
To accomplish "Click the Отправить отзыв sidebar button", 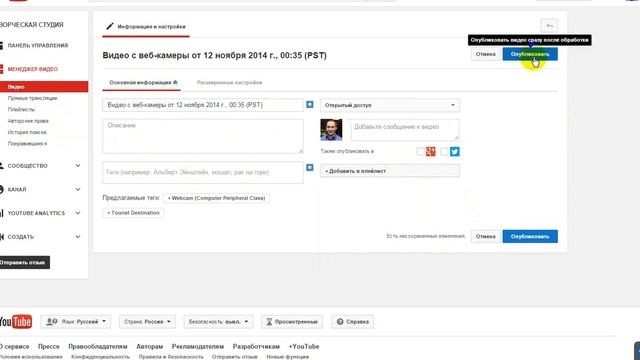I will tap(24, 262).
